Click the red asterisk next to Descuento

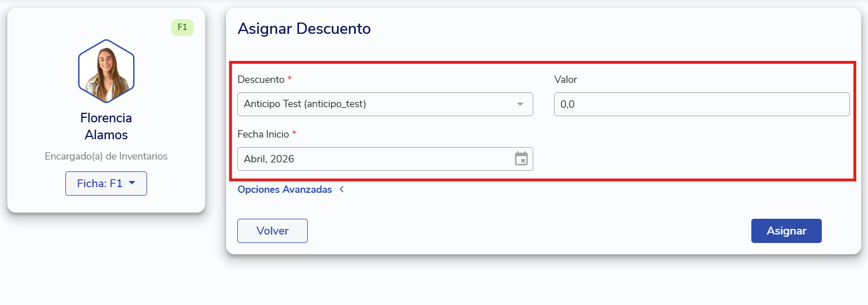[290, 79]
